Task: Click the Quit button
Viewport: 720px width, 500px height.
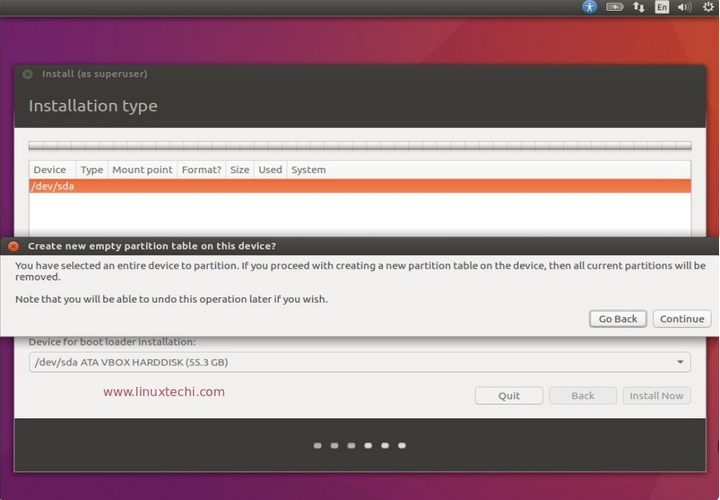Action: click(509, 396)
